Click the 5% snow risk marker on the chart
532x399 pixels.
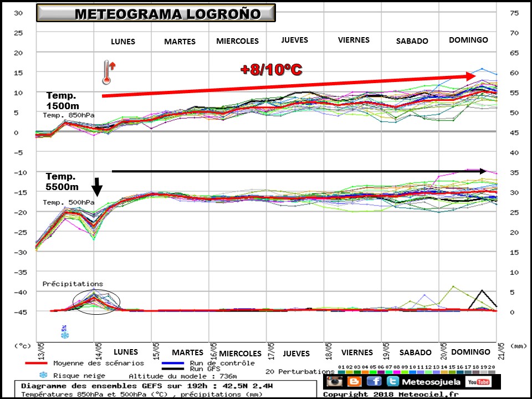coord(64,332)
